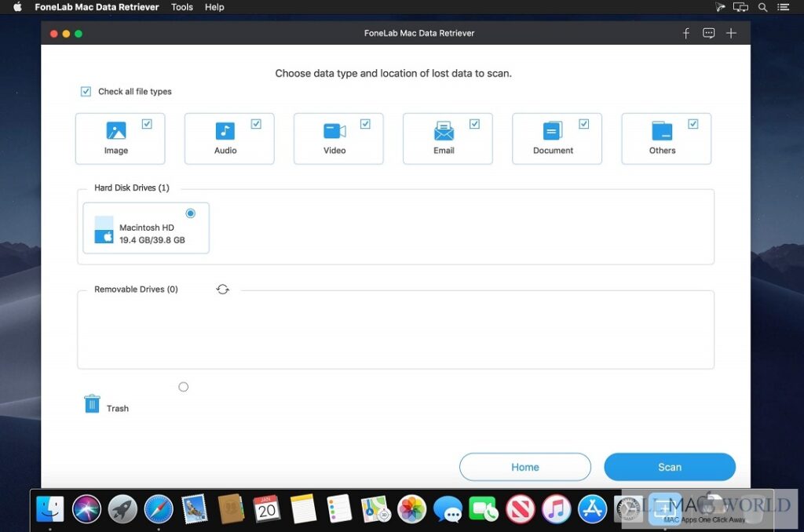Launch Siri from the dock
Viewport: 804px width, 532px height.
pos(86,509)
